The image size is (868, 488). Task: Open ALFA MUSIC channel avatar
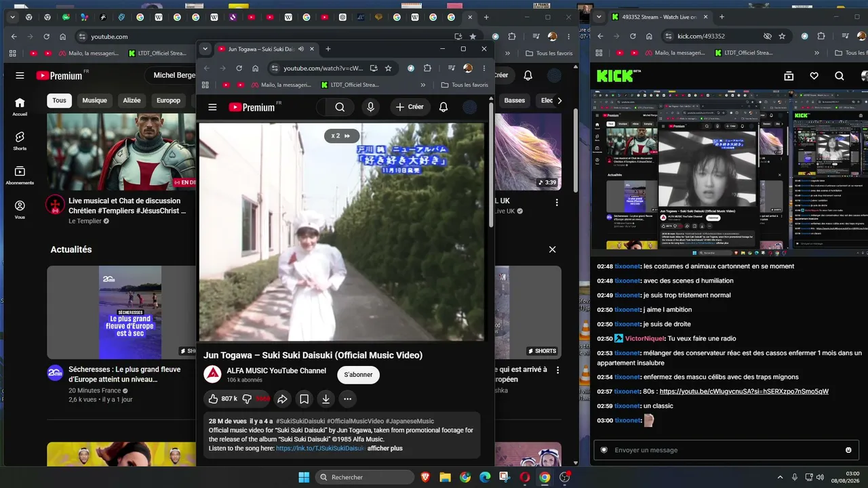click(x=212, y=374)
